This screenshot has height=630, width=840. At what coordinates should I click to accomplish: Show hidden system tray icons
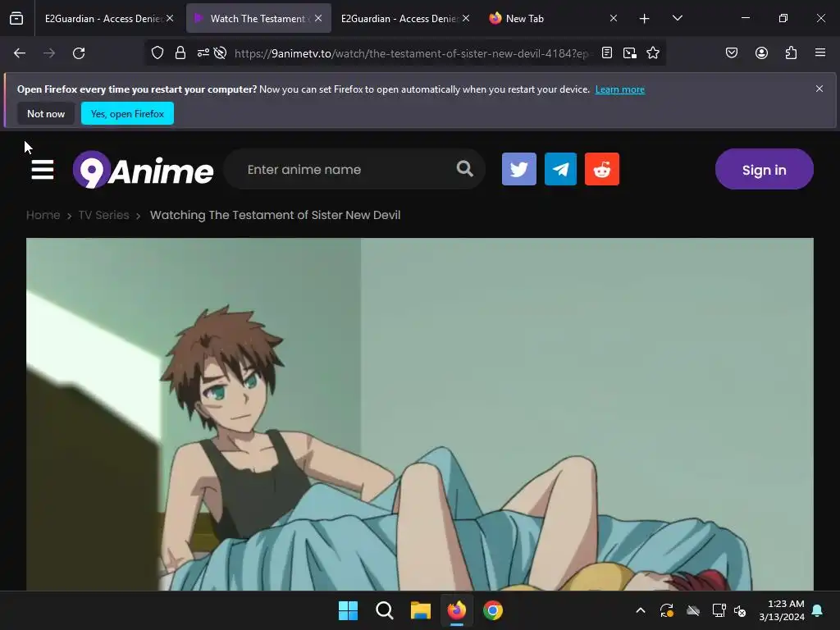(x=640, y=610)
